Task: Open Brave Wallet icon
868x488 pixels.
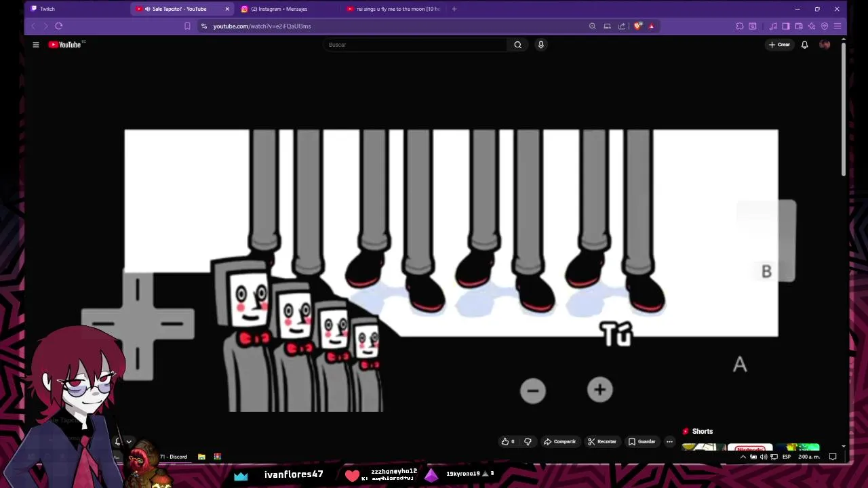Action: [x=799, y=26]
